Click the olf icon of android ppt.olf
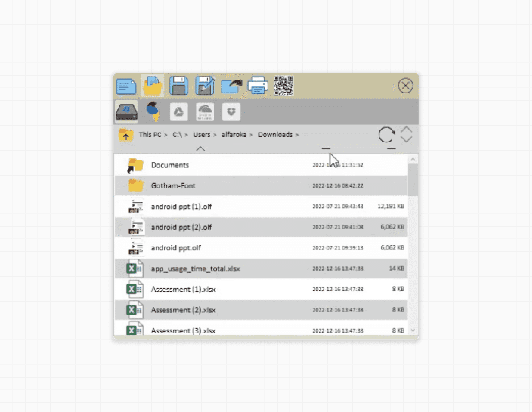The height and width of the screenshot is (412, 532). (136, 248)
